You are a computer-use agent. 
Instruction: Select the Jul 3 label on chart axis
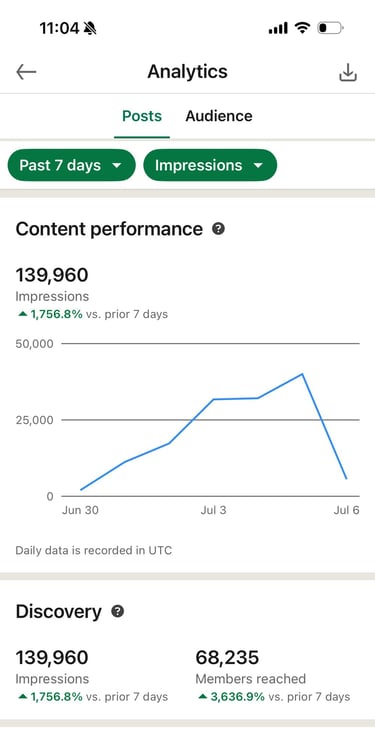(213, 510)
